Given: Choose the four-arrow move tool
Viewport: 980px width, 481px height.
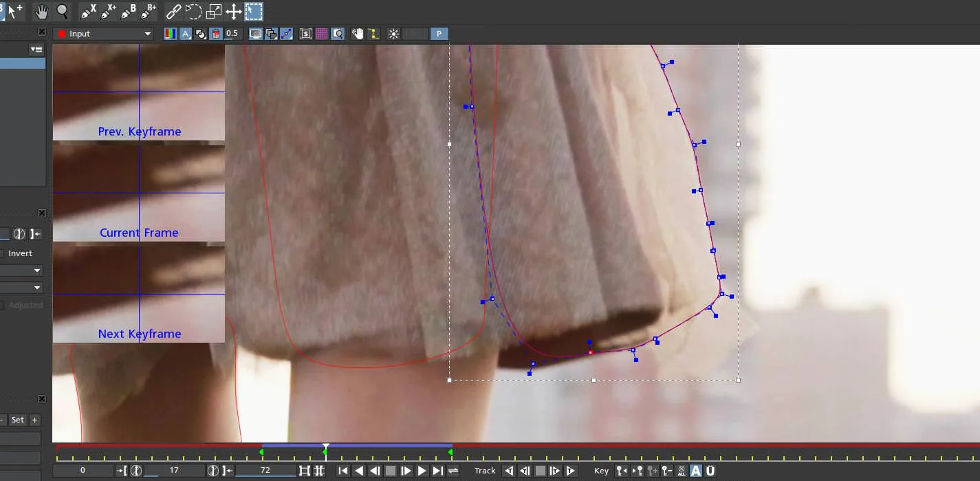Looking at the screenshot, I should [x=234, y=11].
